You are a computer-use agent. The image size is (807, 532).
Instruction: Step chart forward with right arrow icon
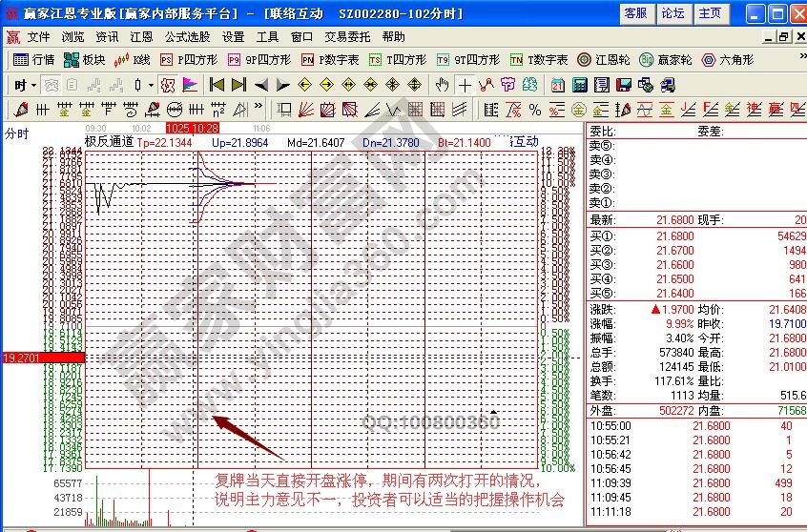pyautogui.click(x=282, y=85)
